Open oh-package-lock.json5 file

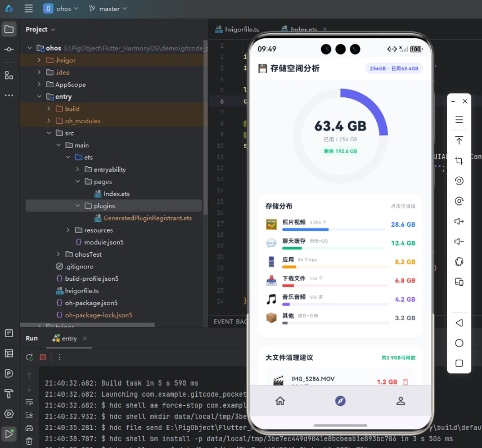[x=94, y=315]
